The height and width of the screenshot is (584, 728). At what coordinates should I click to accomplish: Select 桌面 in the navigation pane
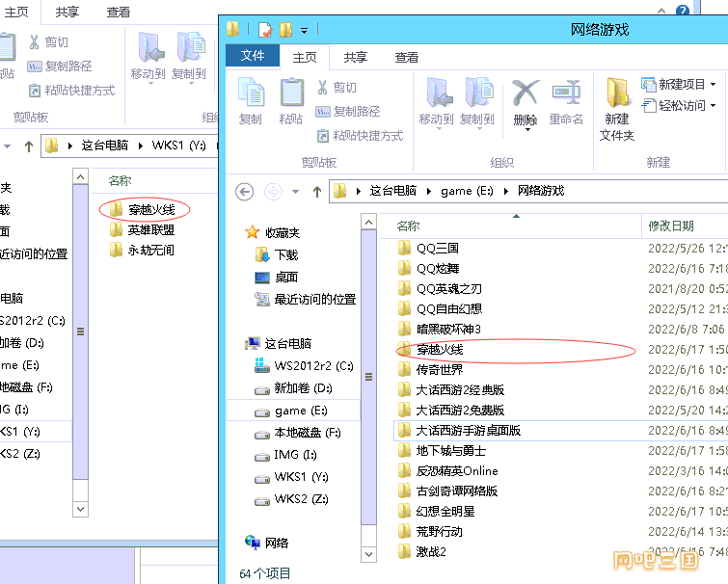coord(276,277)
